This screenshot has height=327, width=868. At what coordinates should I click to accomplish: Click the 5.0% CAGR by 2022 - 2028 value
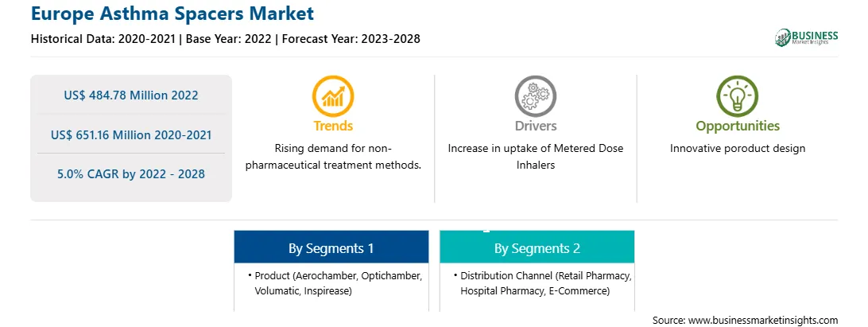coord(130,174)
